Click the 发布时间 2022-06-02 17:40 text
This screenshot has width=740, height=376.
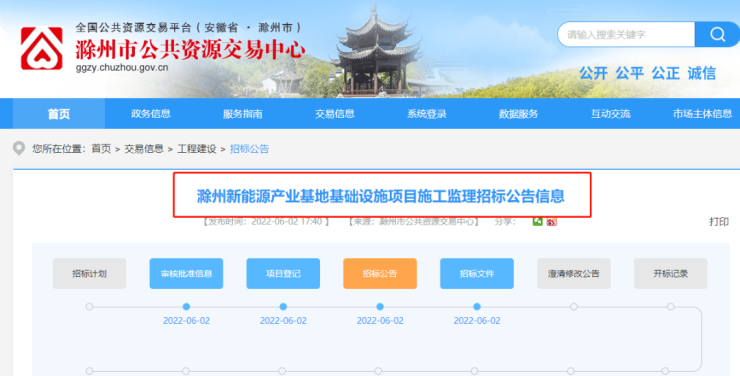pyautogui.click(x=266, y=222)
